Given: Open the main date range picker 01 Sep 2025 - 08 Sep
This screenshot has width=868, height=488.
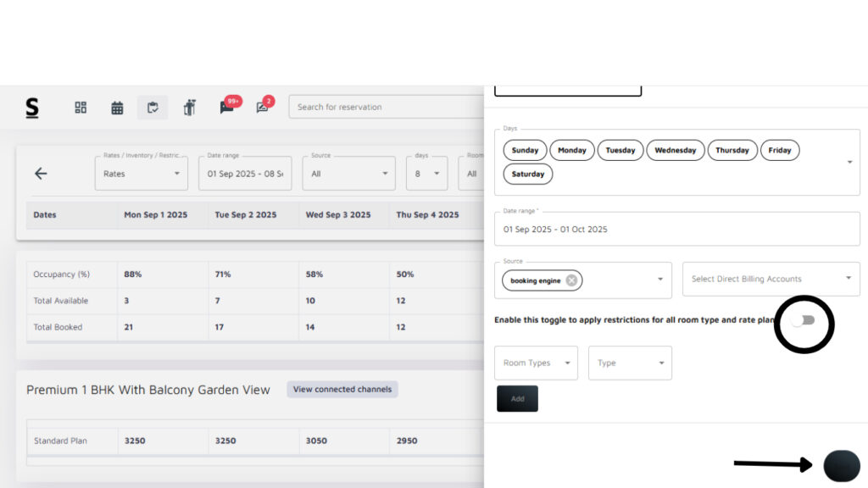Looking at the screenshot, I should click(x=245, y=174).
